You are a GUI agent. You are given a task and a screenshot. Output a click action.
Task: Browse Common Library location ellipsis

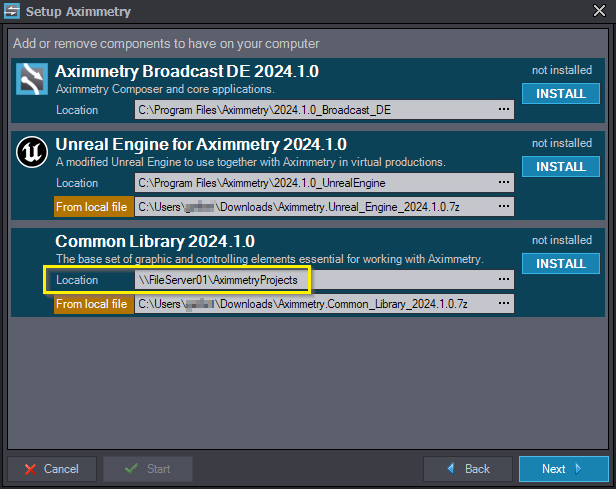pos(504,279)
